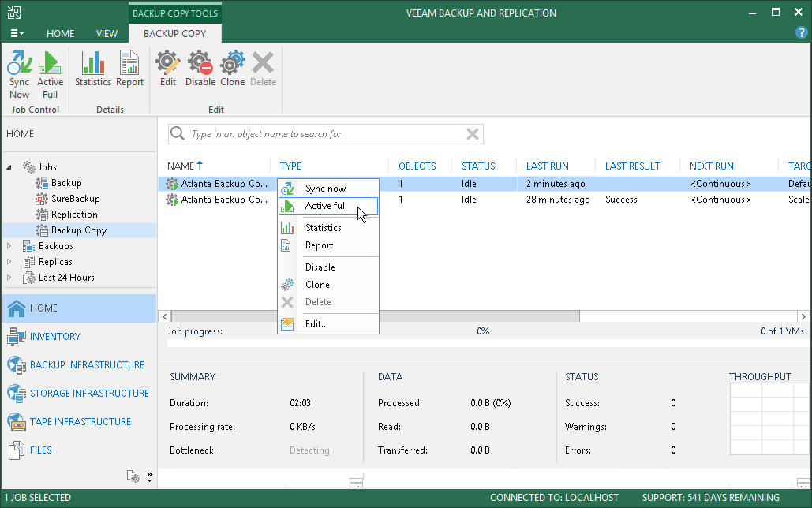Switch to the HOME ribbon tab
This screenshot has height=508, width=812.
click(60, 33)
